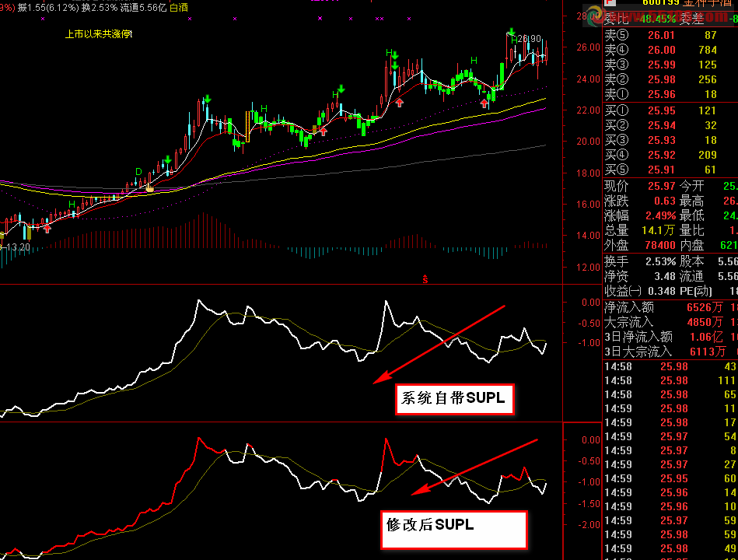
Task: Click the 净资 3.48 value
Action: tap(665, 276)
